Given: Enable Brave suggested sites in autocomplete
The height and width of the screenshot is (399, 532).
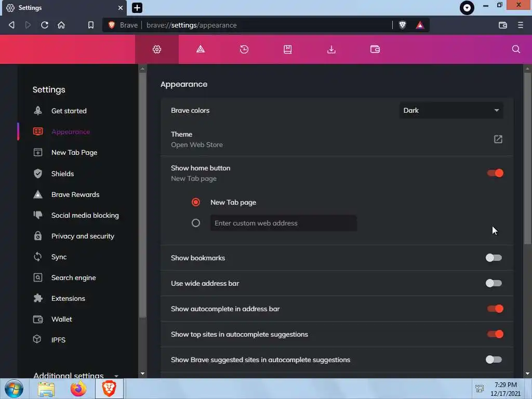Looking at the screenshot, I should (494, 360).
